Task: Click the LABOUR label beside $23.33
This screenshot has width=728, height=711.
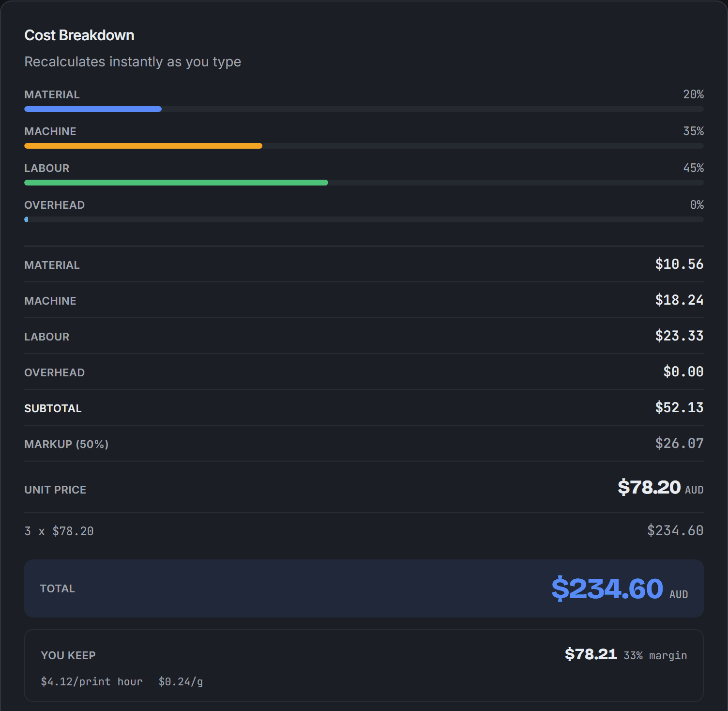Action: click(47, 337)
